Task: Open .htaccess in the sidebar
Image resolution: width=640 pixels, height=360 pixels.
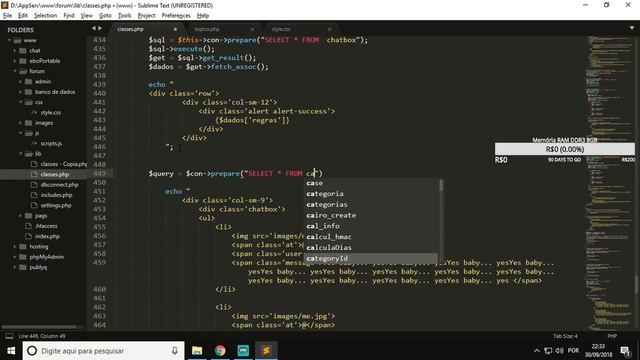Action: pyautogui.click(x=46, y=226)
